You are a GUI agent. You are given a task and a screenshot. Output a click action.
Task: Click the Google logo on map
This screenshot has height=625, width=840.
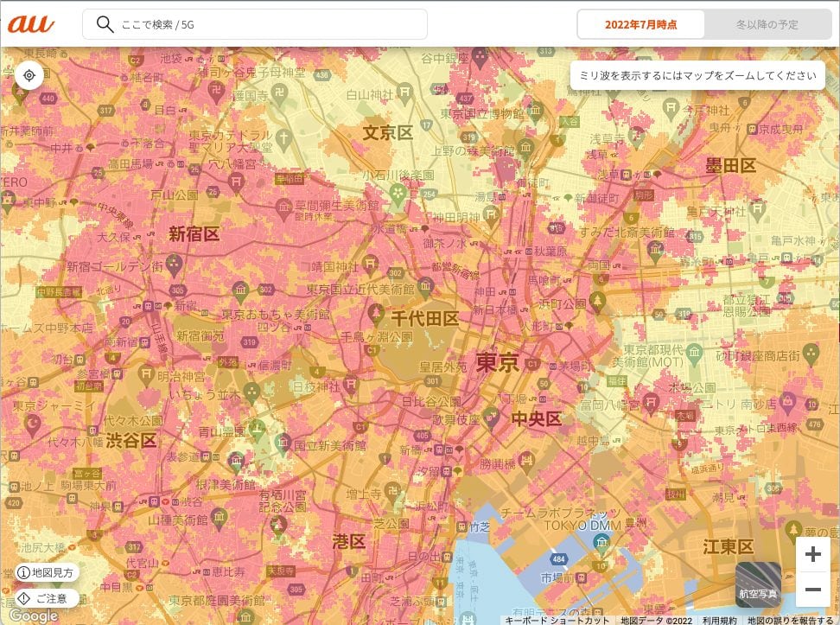pyautogui.click(x=33, y=615)
